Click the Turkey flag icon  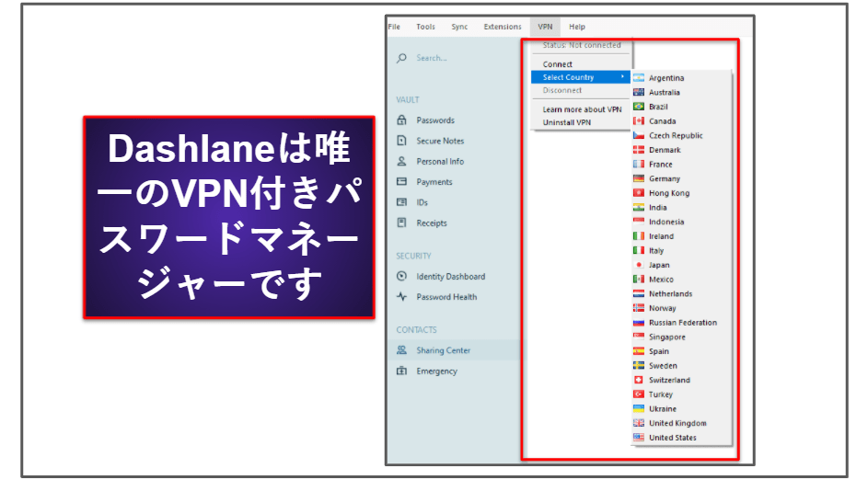click(x=638, y=394)
